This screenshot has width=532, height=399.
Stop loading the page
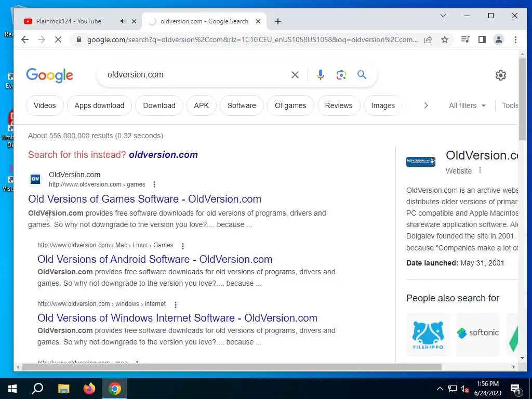[x=58, y=39]
